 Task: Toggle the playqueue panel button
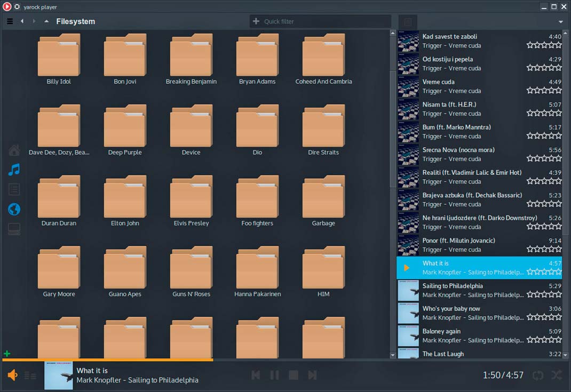click(x=408, y=22)
